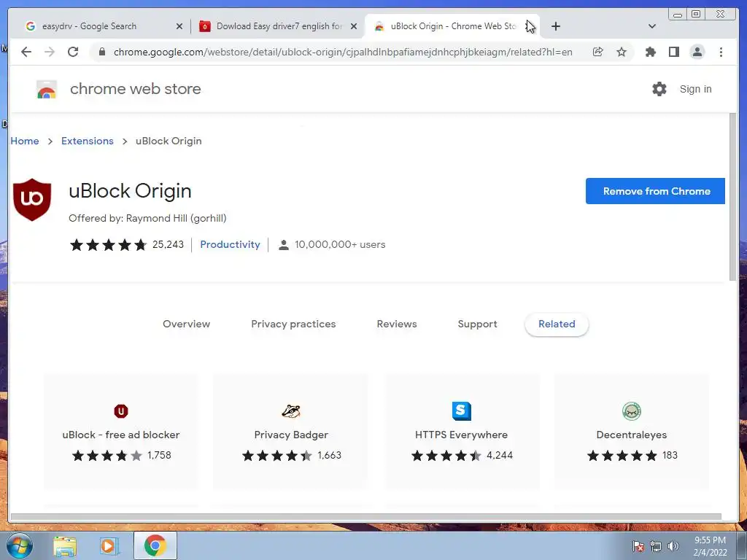747x560 pixels.
Task: Click the browser back arrow
Action: coord(26,52)
